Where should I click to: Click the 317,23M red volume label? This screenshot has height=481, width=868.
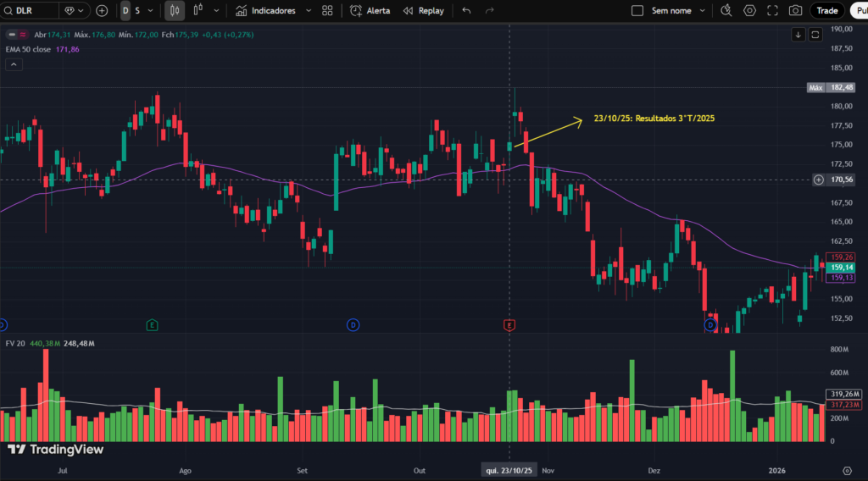coord(843,405)
